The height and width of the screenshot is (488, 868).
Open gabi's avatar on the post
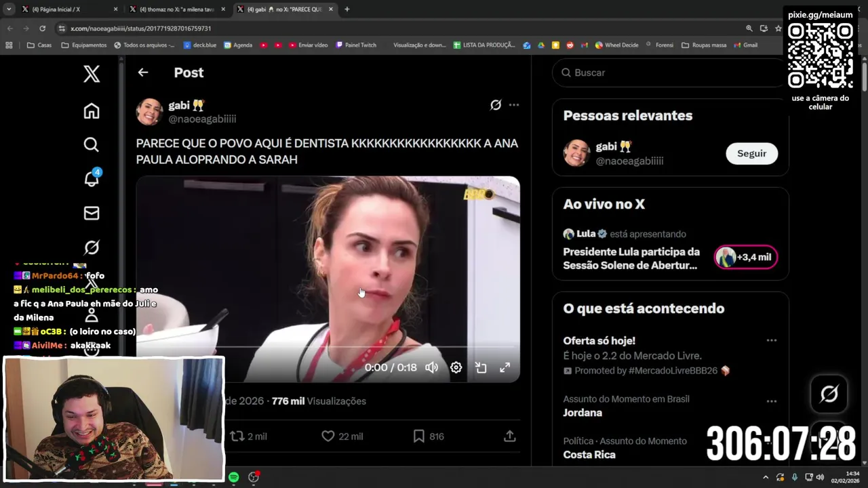[149, 112]
